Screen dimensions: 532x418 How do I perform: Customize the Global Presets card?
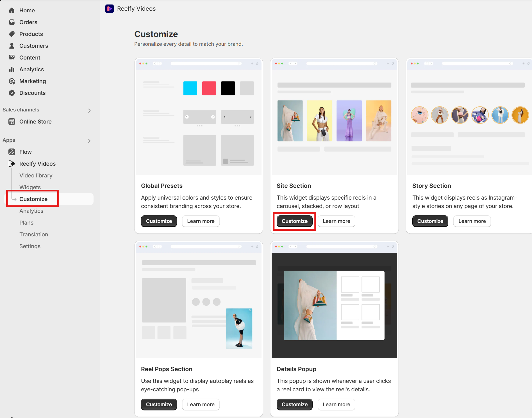(159, 221)
